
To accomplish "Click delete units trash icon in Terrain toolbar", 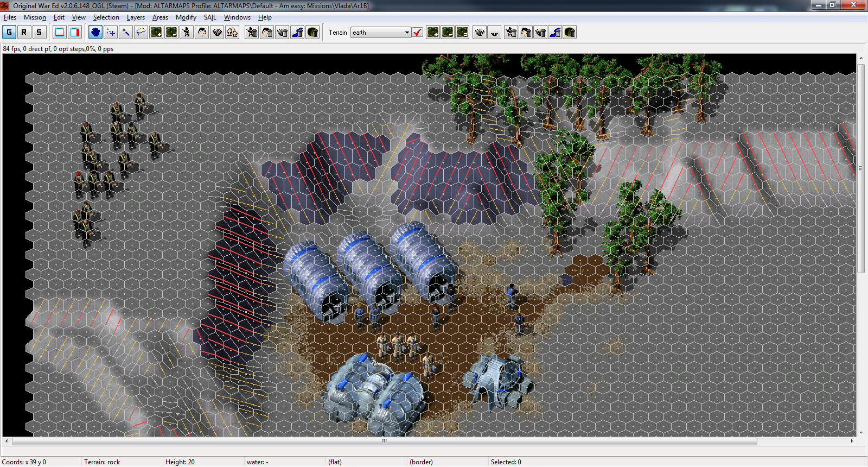I will pyautogui.click(x=511, y=32).
